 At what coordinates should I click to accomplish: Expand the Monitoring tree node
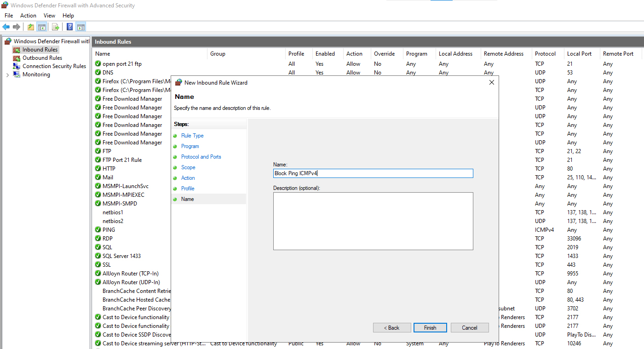click(7, 75)
